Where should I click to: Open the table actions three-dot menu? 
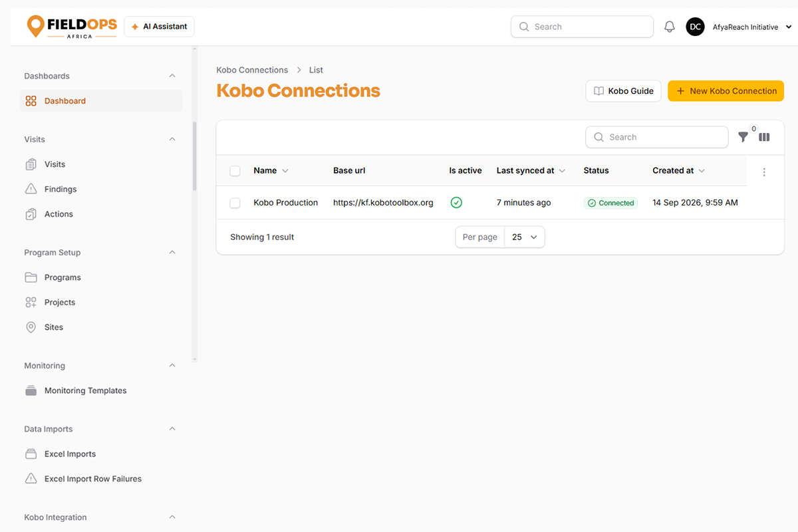(x=764, y=172)
